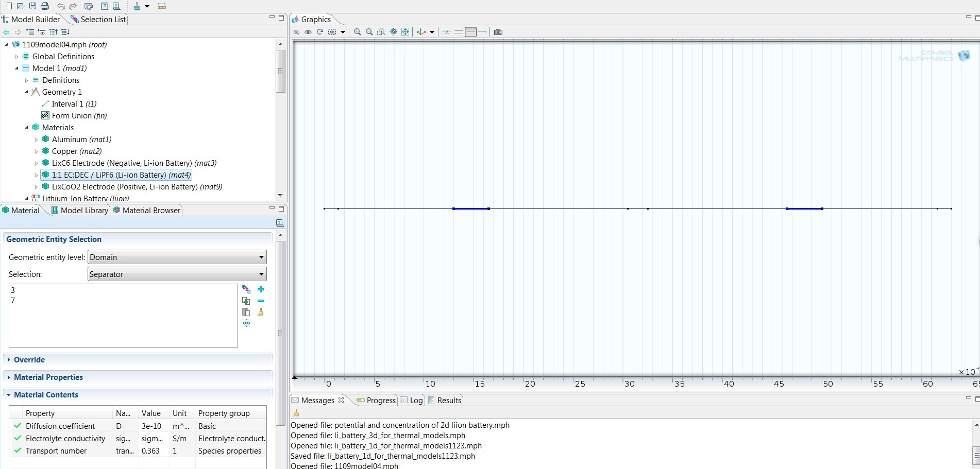This screenshot has height=469, width=980.
Task: Expand the Material Properties section
Action: point(48,377)
